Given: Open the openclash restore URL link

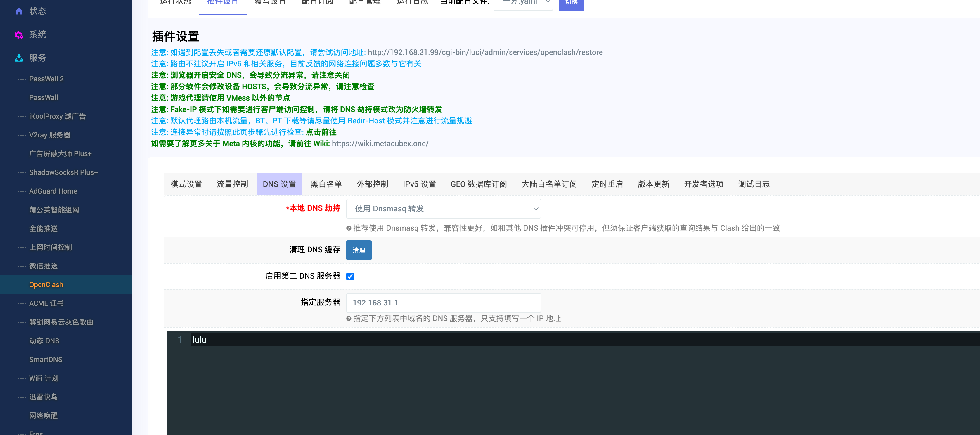Looking at the screenshot, I should [485, 52].
